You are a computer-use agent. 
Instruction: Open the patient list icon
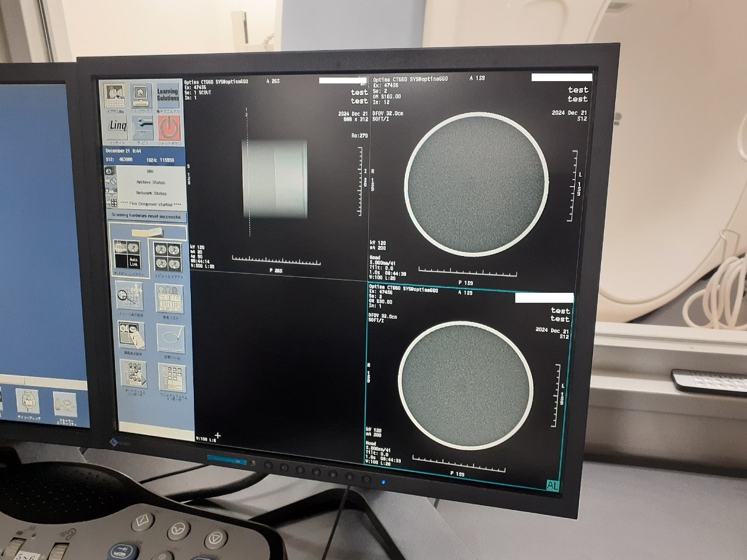click(x=169, y=299)
